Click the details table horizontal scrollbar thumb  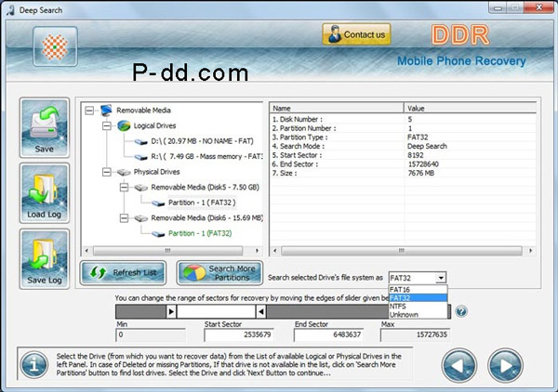point(402,251)
